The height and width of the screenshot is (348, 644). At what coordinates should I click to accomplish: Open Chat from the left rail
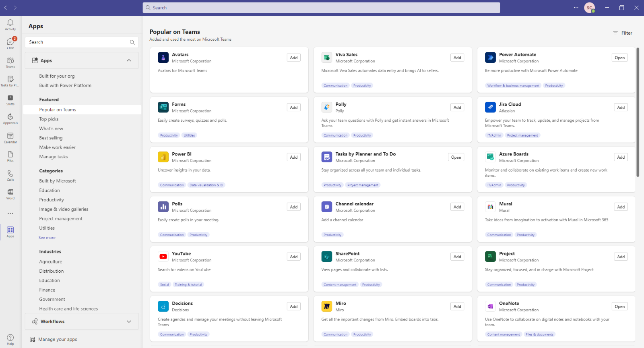pos(10,43)
